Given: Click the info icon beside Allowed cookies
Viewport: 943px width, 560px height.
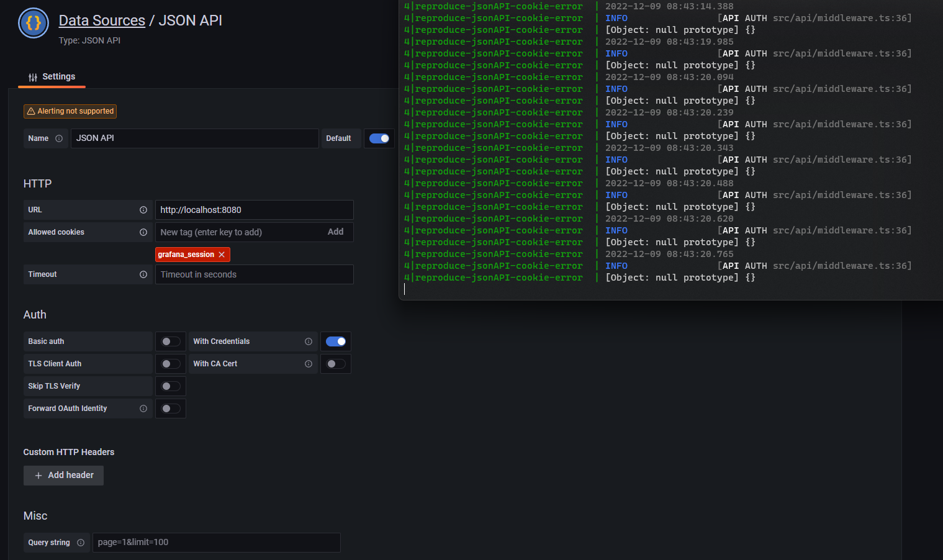Looking at the screenshot, I should click(143, 232).
